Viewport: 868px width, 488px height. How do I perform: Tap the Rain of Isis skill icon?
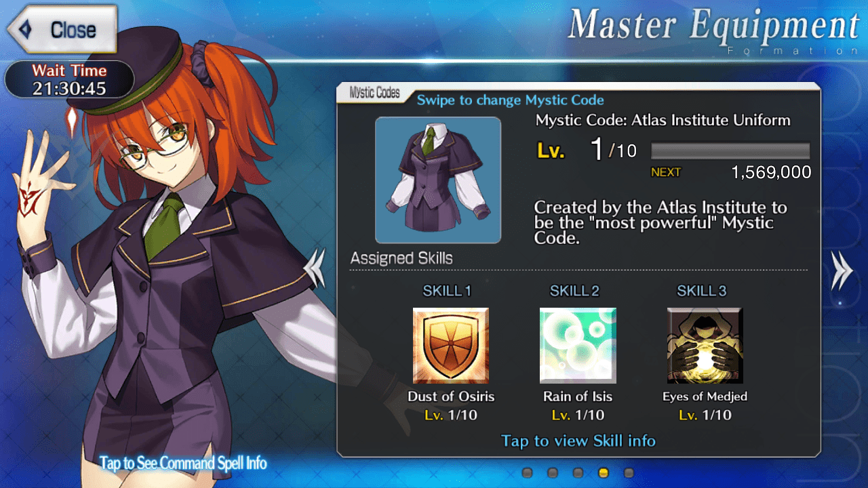(x=578, y=346)
